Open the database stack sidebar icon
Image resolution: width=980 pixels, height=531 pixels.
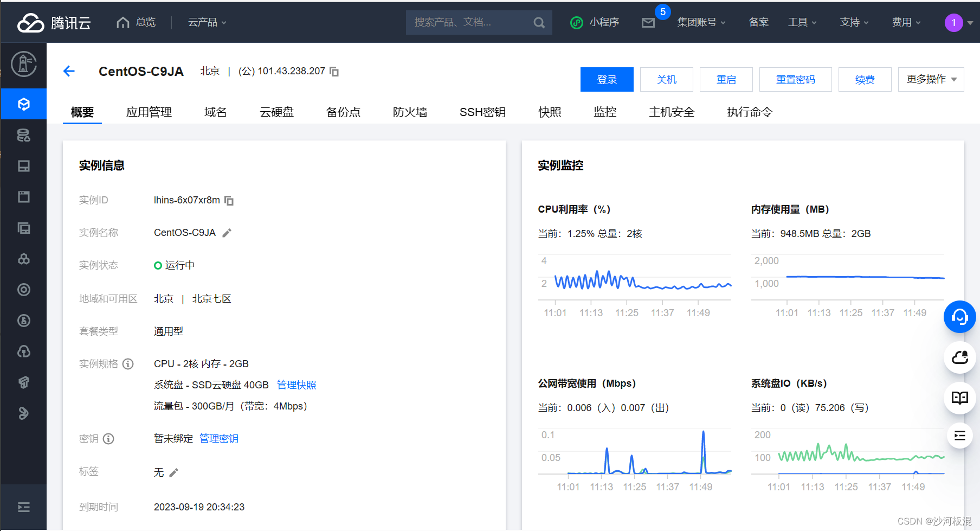click(24, 135)
